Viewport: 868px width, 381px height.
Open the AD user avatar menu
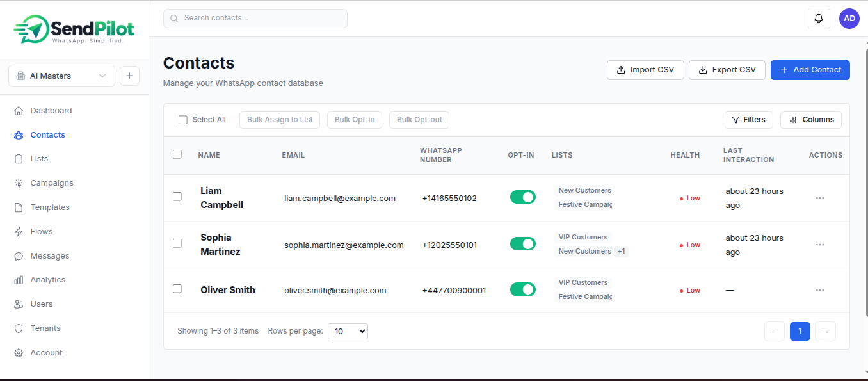[849, 19]
